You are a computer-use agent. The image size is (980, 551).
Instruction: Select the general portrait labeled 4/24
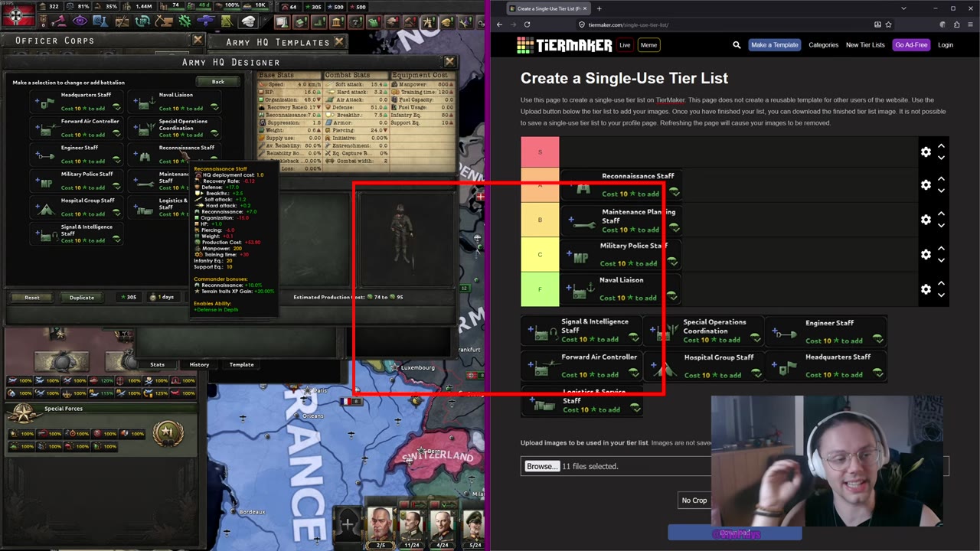(x=443, y=528)
